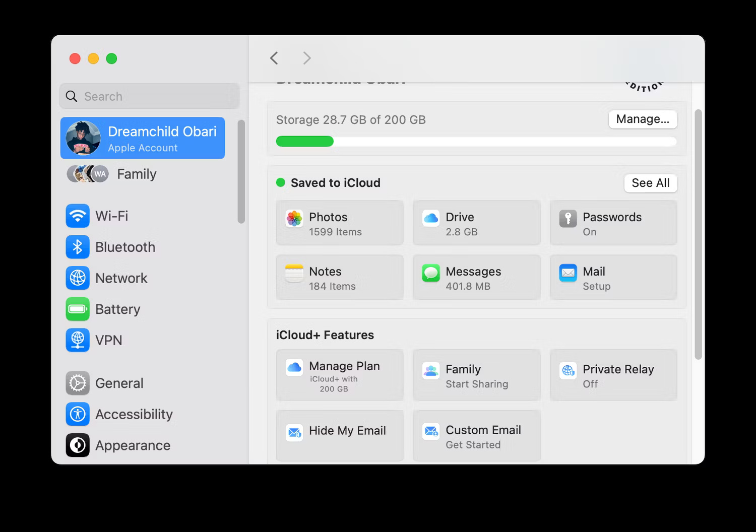Select the Wi-Fi settings icon
This screenshot has width=756, height=532.
pos(77,216)
